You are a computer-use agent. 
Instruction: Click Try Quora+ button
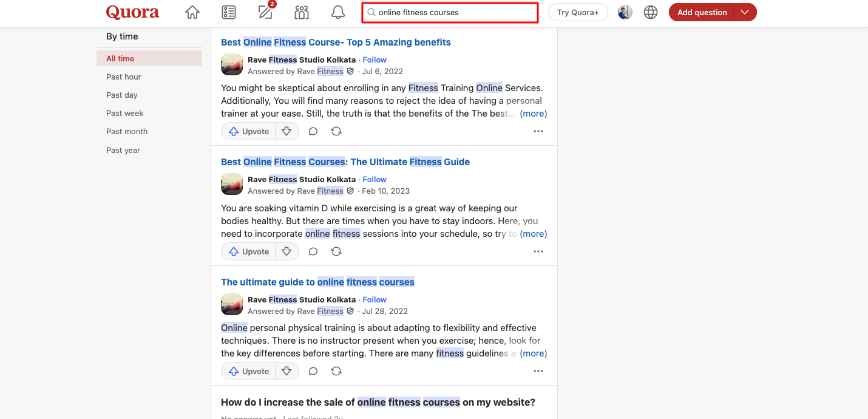tap(578, 12)
